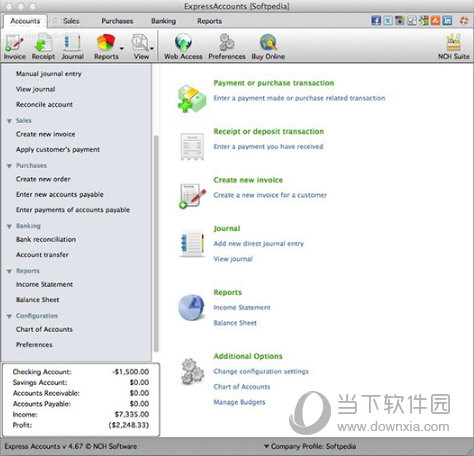Click the sidebar vertical scrollbar
Screen dimensions: 474x456
click(156, 243)
